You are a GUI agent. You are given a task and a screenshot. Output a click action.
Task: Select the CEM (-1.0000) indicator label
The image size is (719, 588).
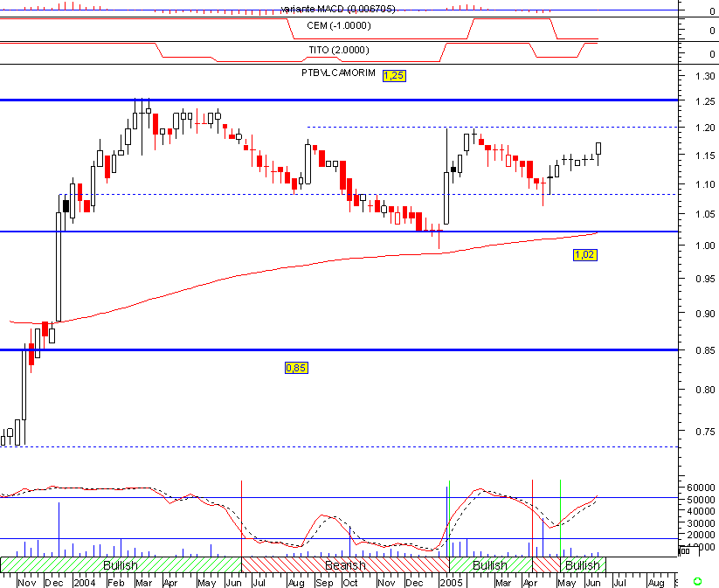point(339,25)
